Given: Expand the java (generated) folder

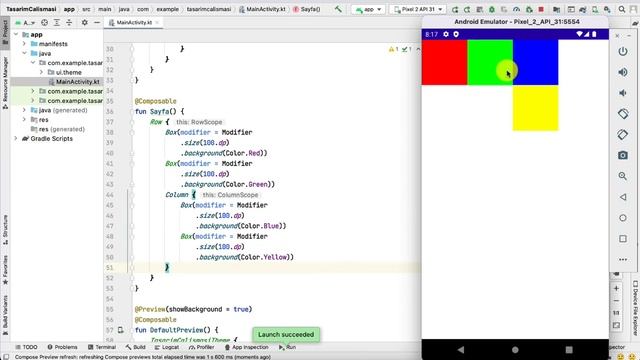Looking at the screenshot, I should pos(24,110).
